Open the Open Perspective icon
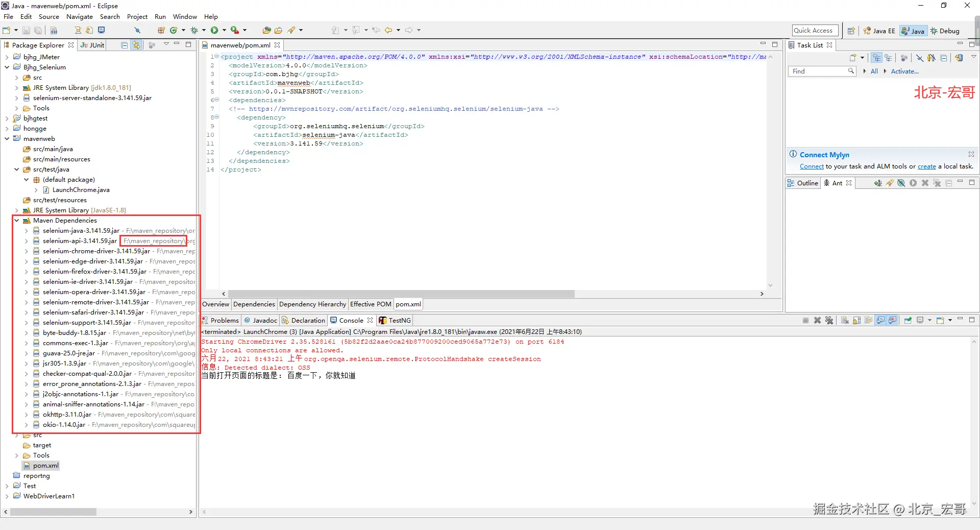Image resolution: width=980 pixels, height=530 pixels. pos(851,31)
